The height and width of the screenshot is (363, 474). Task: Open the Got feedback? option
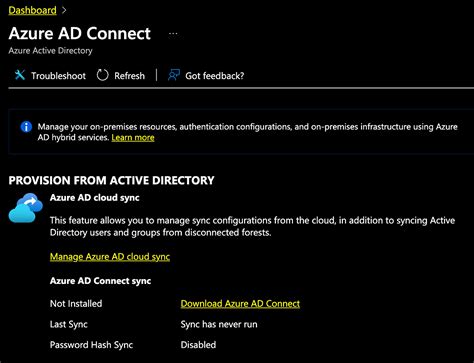[x=215, y=76]
